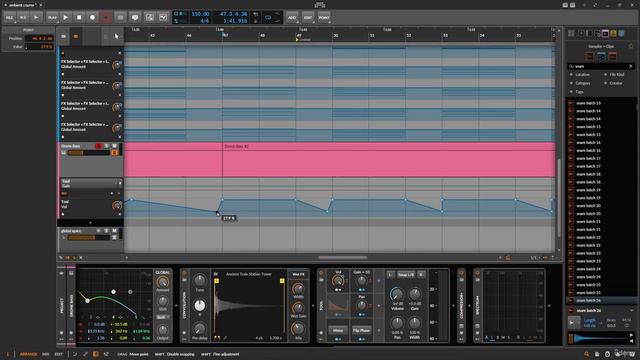Expand the collapsed Spectrum device
This screenshot has height=360, width=640.
tap(477, 305)
